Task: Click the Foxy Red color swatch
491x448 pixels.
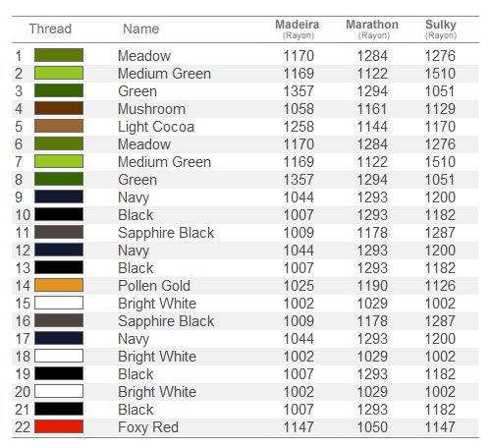Action: click(x=59, y=426)
